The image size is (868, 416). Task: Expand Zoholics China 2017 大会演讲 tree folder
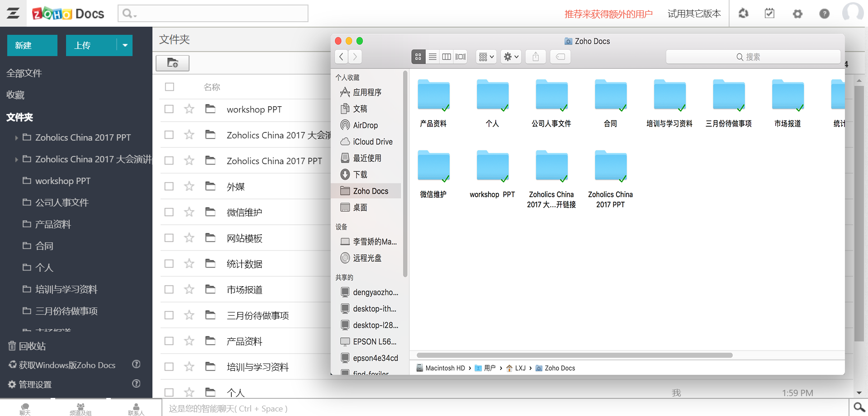(x=16, y=159)
